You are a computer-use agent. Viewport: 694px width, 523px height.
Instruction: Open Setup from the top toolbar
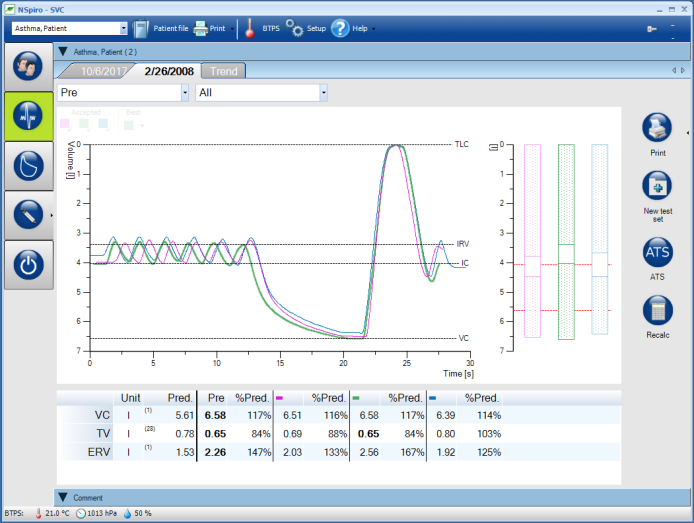coord(306,29)
